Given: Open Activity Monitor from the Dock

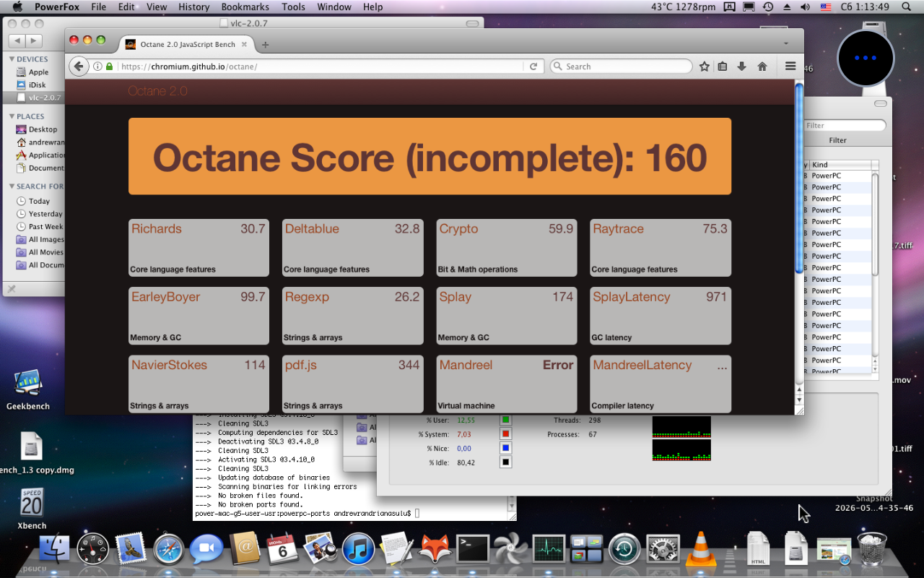Looking at the screenshot, I should coord(548,549).
